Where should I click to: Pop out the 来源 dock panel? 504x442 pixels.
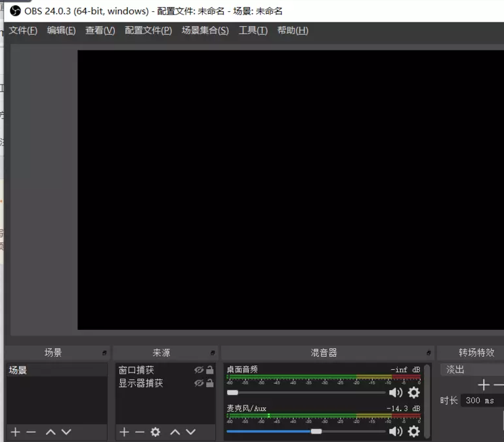pos(212,353)
